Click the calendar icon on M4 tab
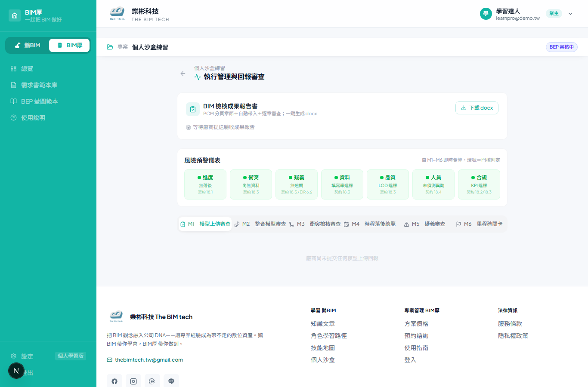This screenshot has height=387, width=588. coord(347,224)
